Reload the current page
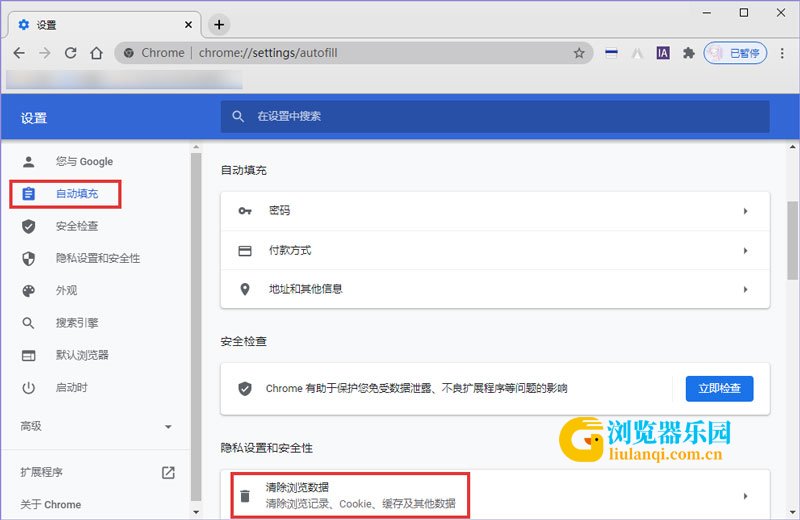The image size is (800, 520). [70, 53]
